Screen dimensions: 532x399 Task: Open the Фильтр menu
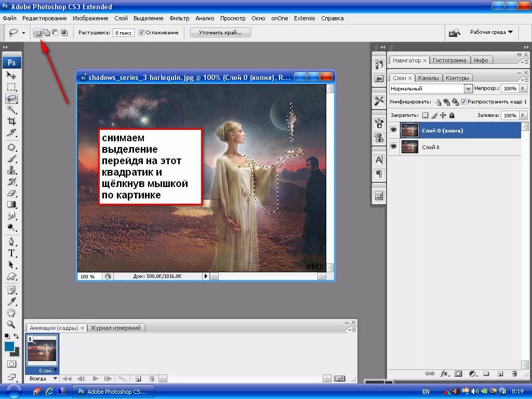179,18
